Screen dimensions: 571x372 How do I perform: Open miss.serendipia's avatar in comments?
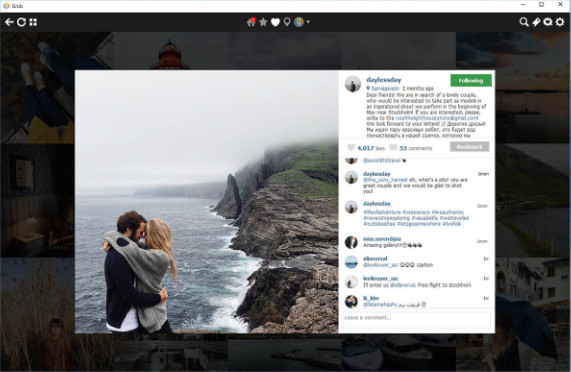351,242
